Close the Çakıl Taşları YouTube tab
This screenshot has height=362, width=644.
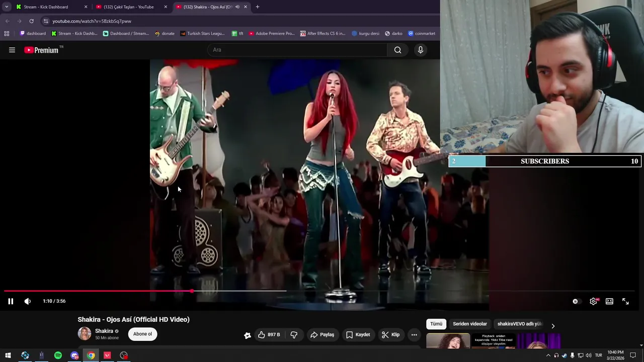166,7
